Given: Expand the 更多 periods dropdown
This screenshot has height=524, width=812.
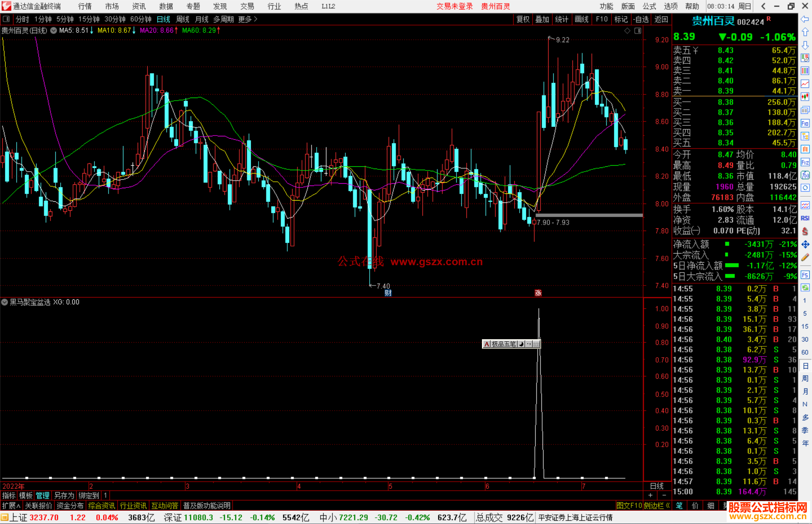Looking at the screenshot, I should click(x=248, y=19).
